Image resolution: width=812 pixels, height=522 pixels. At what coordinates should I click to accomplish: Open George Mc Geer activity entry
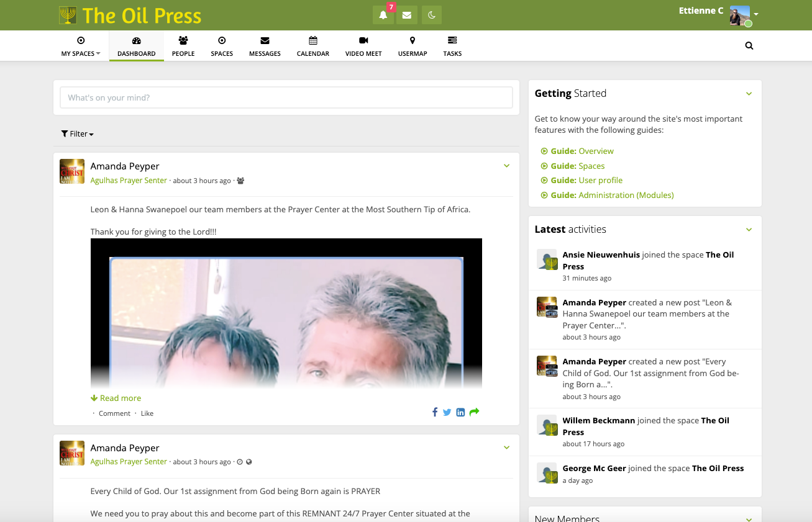645,474
